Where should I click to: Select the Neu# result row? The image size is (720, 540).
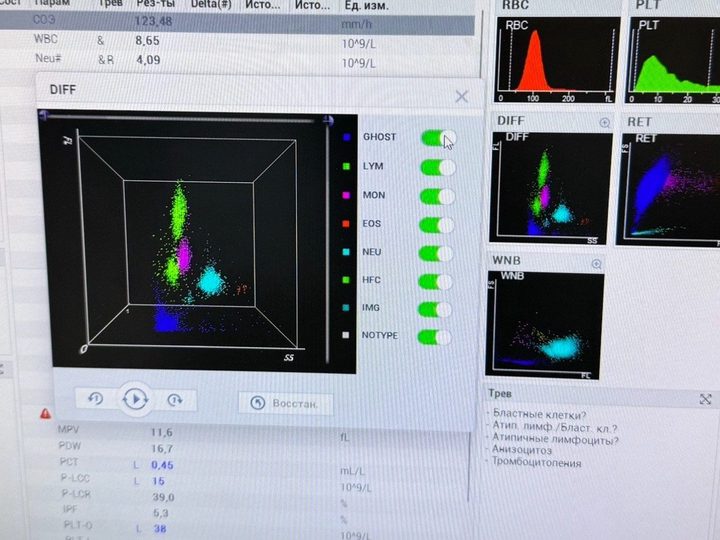click(237, 60)
